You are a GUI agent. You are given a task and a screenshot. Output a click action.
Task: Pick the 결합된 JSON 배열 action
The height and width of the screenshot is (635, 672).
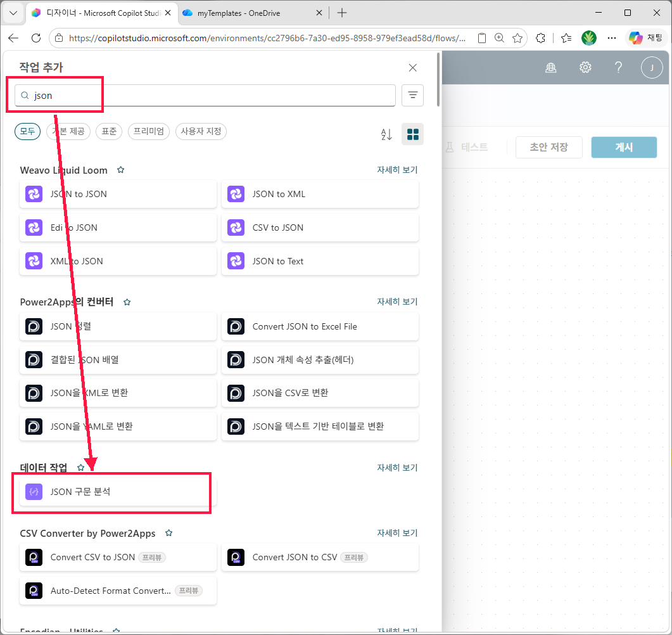tap(118, 360)
